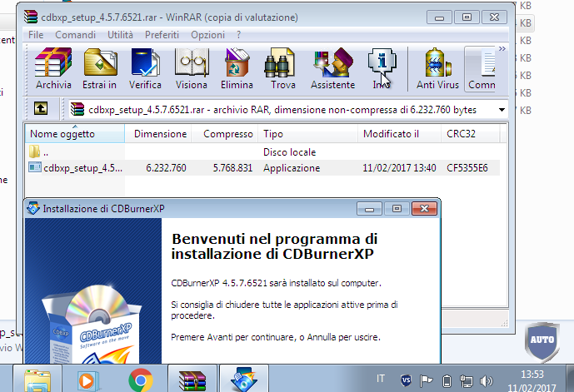Click the 5.768.831 compressed size cell
574x392 pixels.
pyautogui.click(x=232, y=168)
